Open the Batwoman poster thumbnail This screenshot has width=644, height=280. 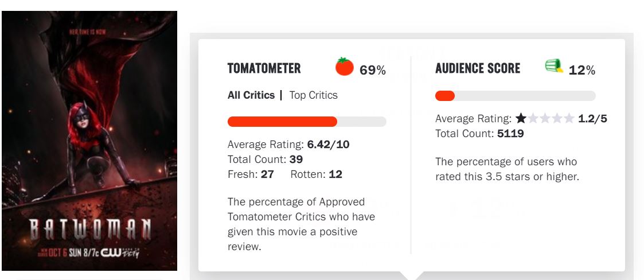click(x=89, y=141)
